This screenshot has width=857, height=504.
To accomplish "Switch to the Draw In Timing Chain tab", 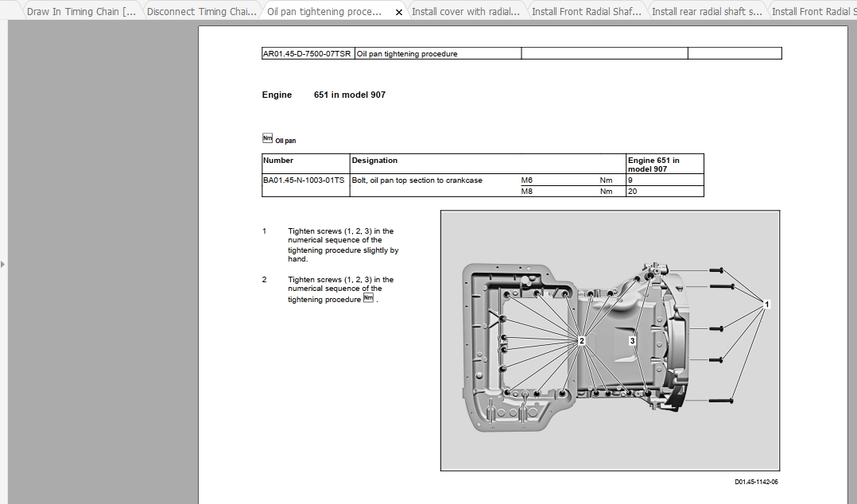I will tap(81, 11).
